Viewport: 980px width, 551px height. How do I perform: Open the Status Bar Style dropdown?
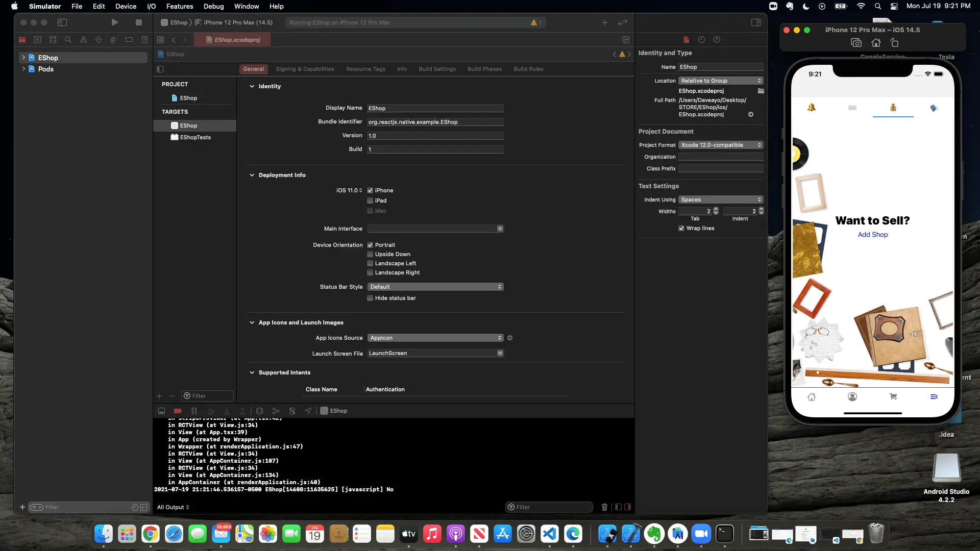(435, 287)
